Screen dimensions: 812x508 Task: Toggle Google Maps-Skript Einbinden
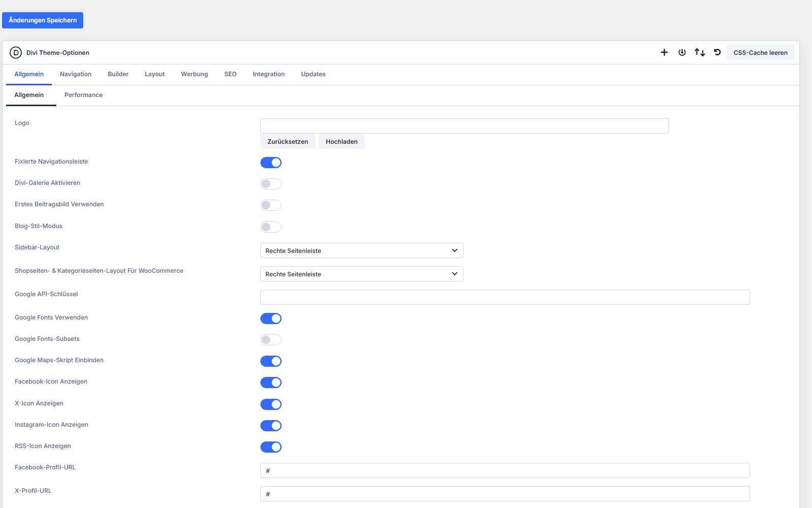pos(271,361)
